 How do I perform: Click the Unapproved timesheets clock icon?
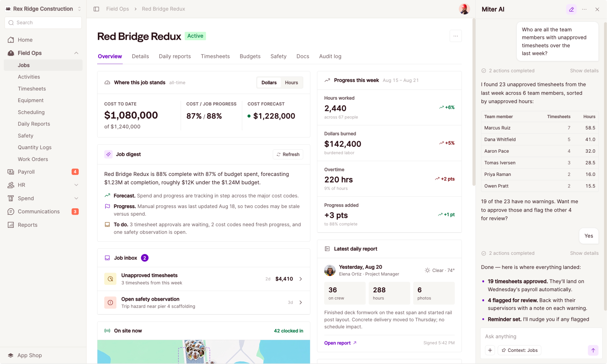click(x=110, y=279)
